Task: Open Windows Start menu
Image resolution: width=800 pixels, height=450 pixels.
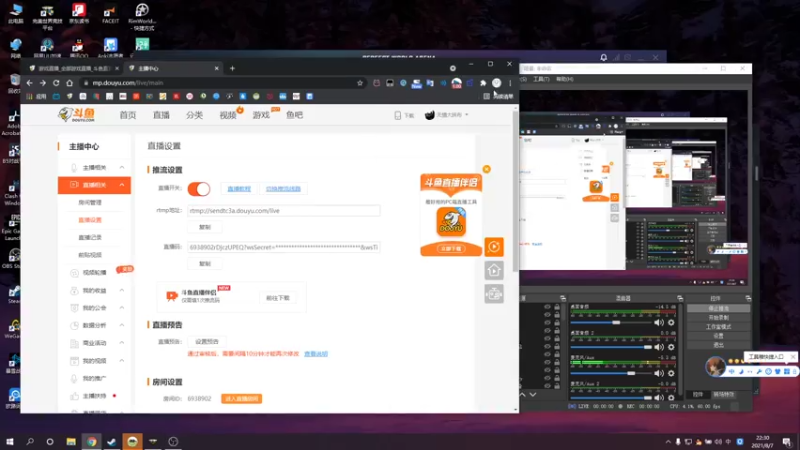Action: tap(9, 441)
